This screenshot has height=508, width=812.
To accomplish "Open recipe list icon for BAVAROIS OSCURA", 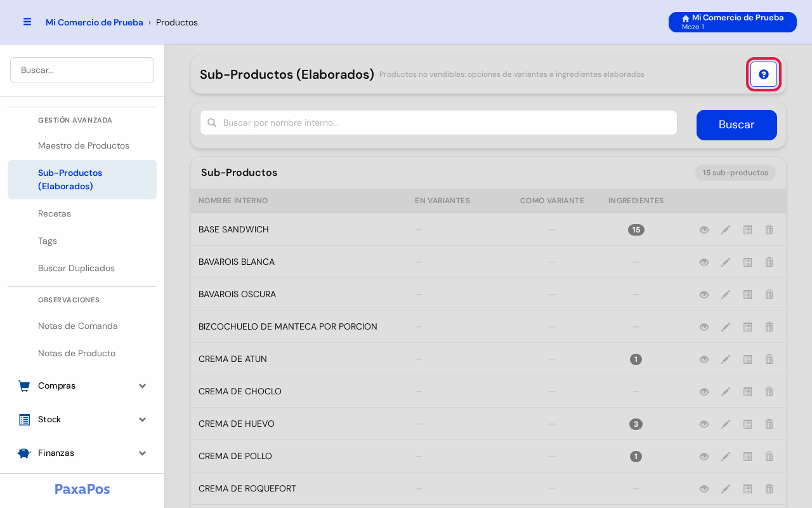I will point(747,295).
